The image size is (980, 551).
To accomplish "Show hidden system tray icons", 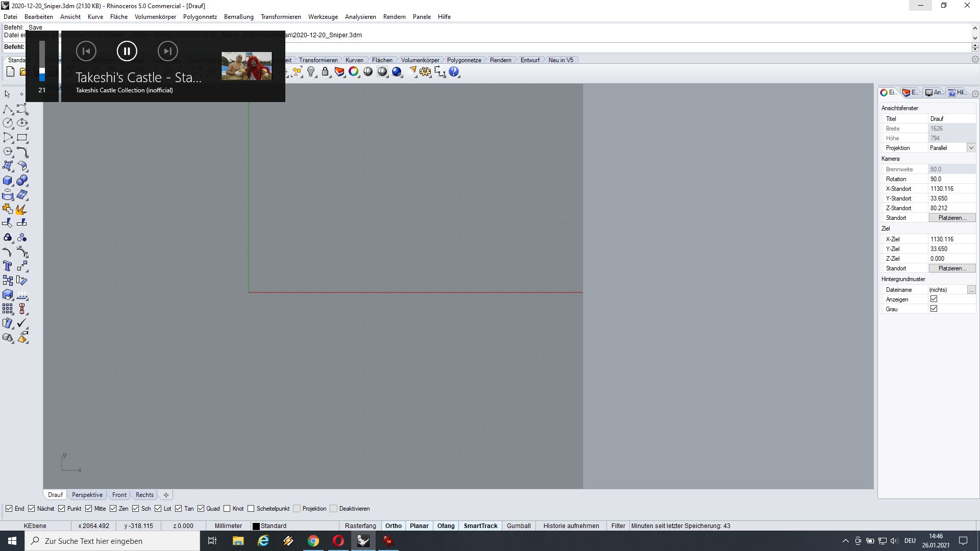I will 845,541.
